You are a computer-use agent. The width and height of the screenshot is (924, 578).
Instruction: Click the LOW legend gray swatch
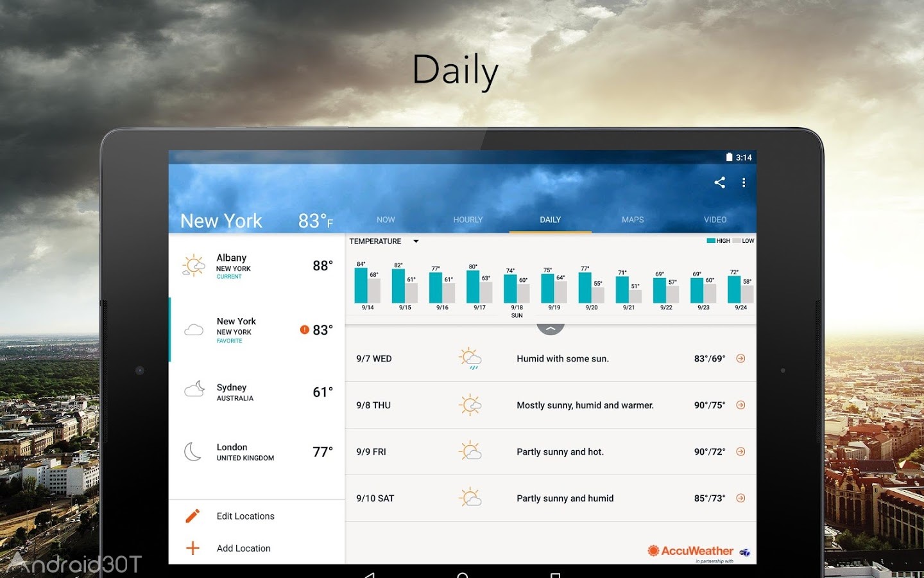[x=737, y=241]
